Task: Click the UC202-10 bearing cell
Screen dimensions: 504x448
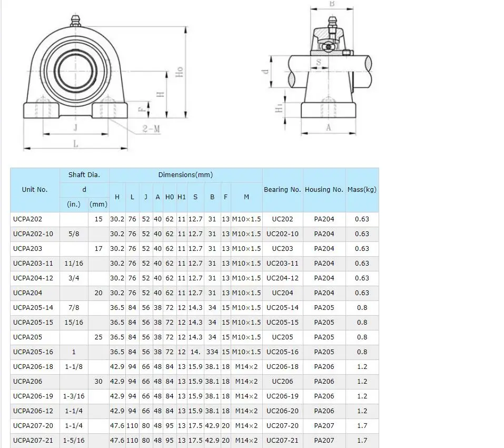Action: click(282, 233)
